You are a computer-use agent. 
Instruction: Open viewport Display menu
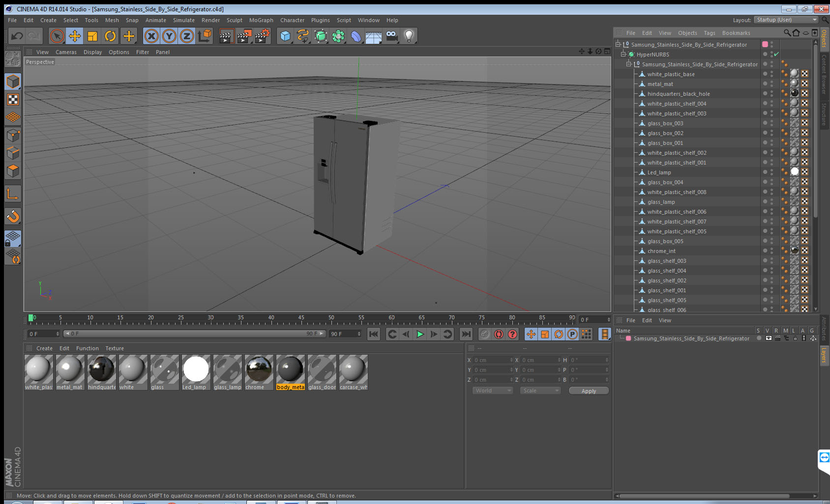tap(92, 52)
